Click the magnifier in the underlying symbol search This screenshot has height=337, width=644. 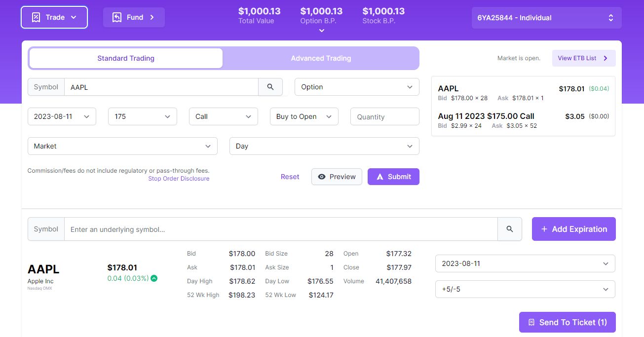pyautogui.click(x=509, y=229)
